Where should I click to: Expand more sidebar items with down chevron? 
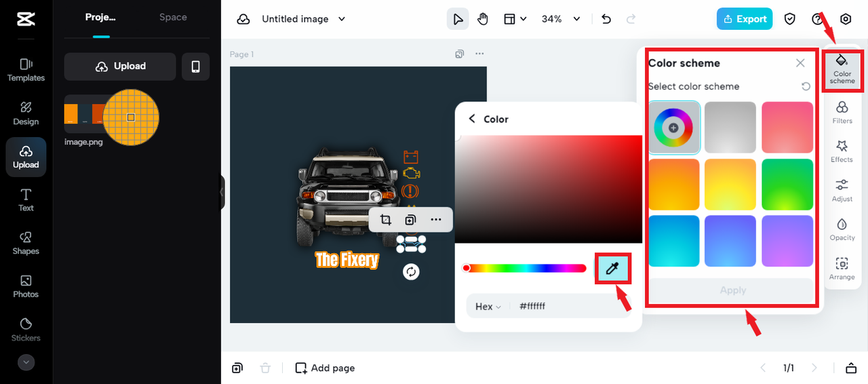tap(26, 362)
